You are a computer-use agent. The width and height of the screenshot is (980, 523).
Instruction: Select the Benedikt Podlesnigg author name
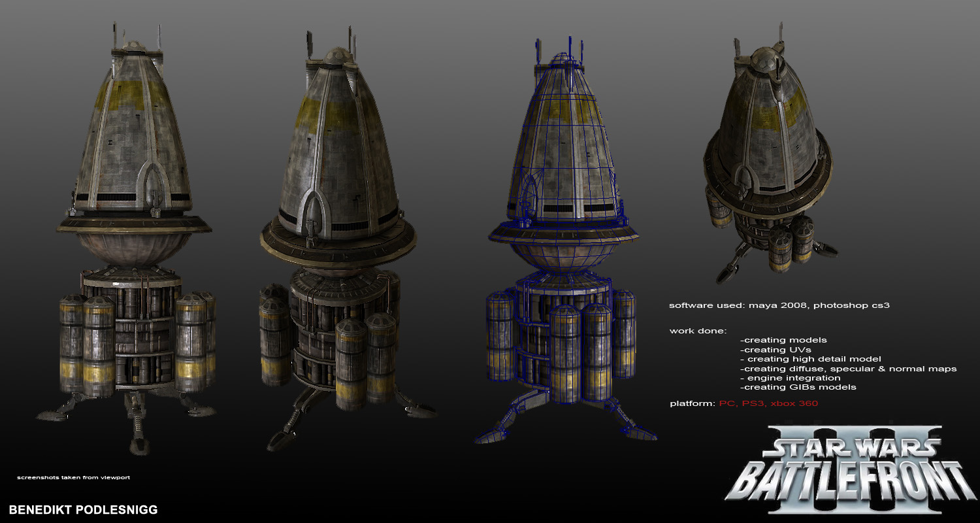pos(84,509)
